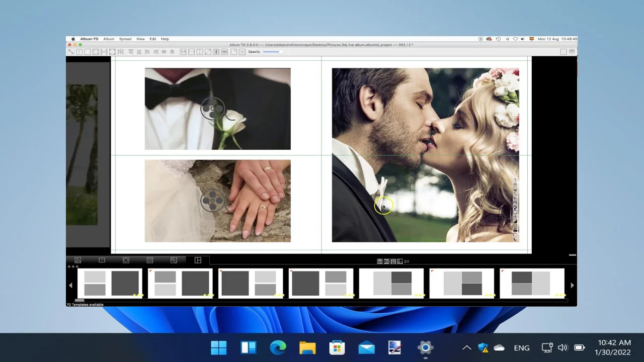The image size is (644, 362).
Task: Click the macOS Wi-Fi menu bar icon
Action: [x=515, y=39]
